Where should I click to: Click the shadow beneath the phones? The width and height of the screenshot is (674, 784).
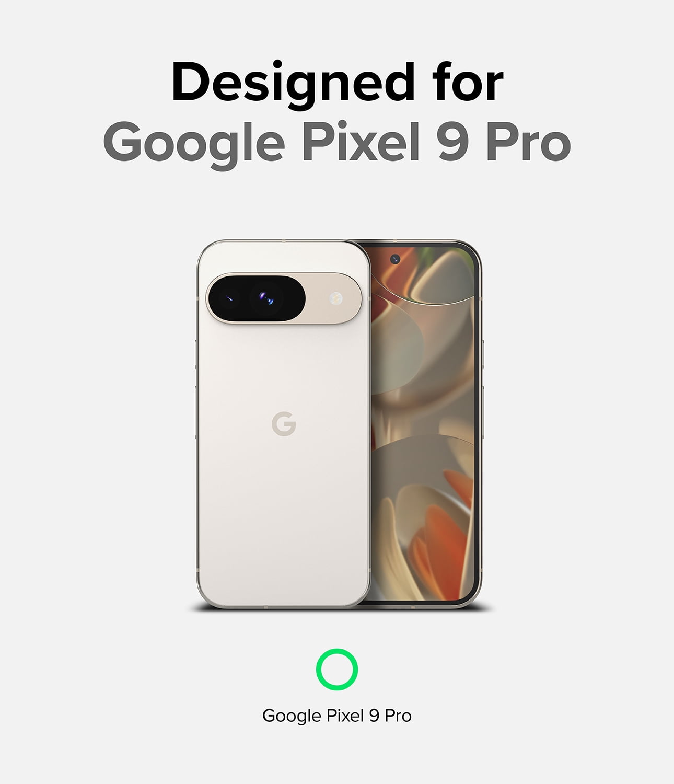[x=342, y=608]
